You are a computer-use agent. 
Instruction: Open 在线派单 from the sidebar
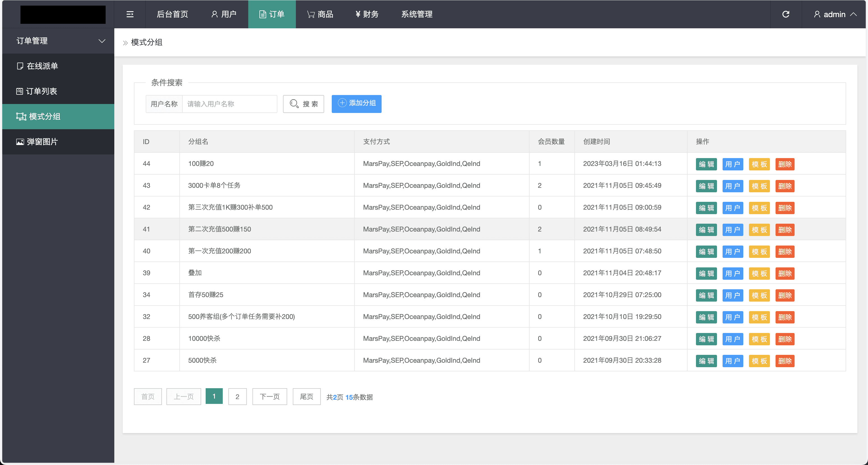[42, 66]
